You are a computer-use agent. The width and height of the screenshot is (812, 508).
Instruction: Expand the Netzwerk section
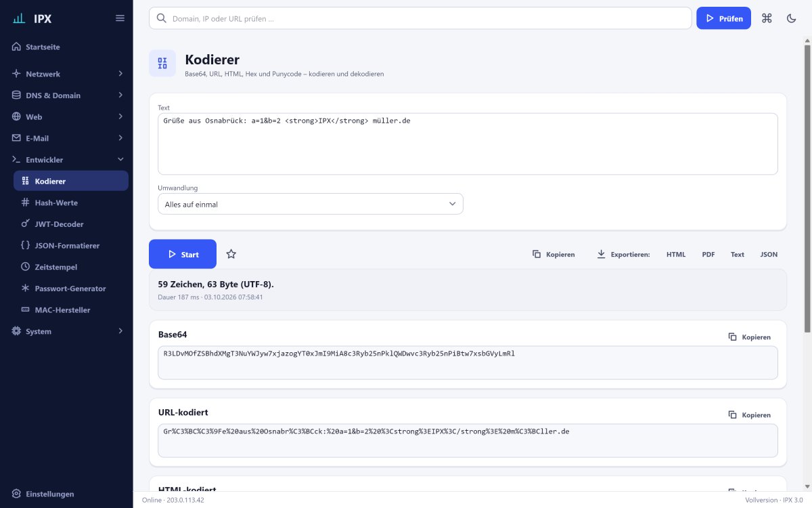pos(120,73)
